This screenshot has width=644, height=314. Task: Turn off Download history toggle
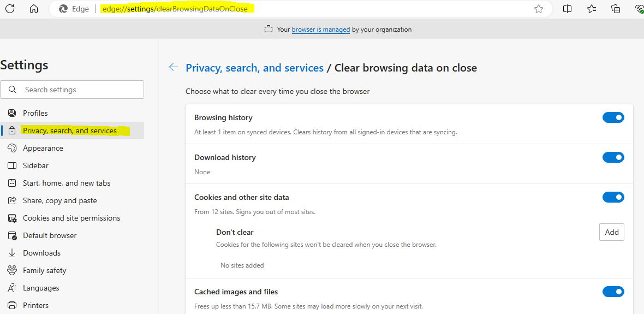[613, 157]
